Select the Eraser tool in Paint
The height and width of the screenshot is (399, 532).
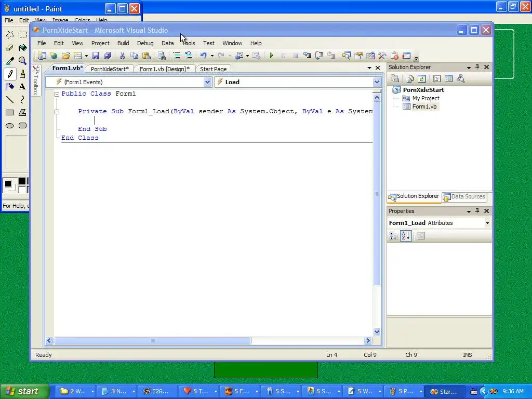click(x=10, y=48)
